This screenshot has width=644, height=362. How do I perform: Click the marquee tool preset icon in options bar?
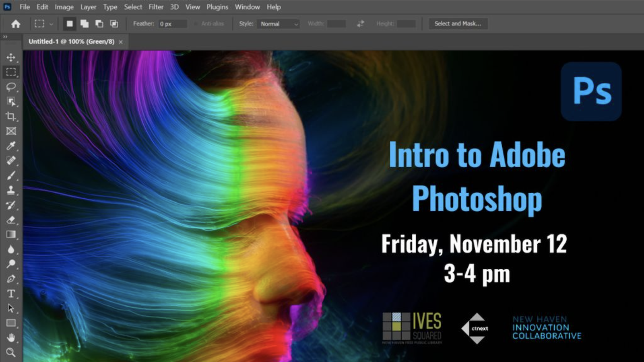tap(39, 24)
